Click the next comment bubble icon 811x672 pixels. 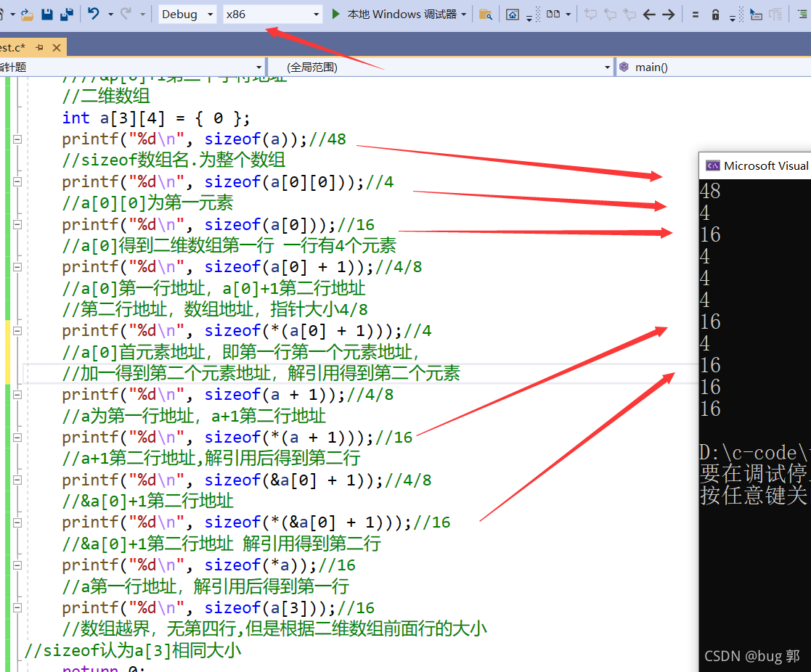(629, 15)
